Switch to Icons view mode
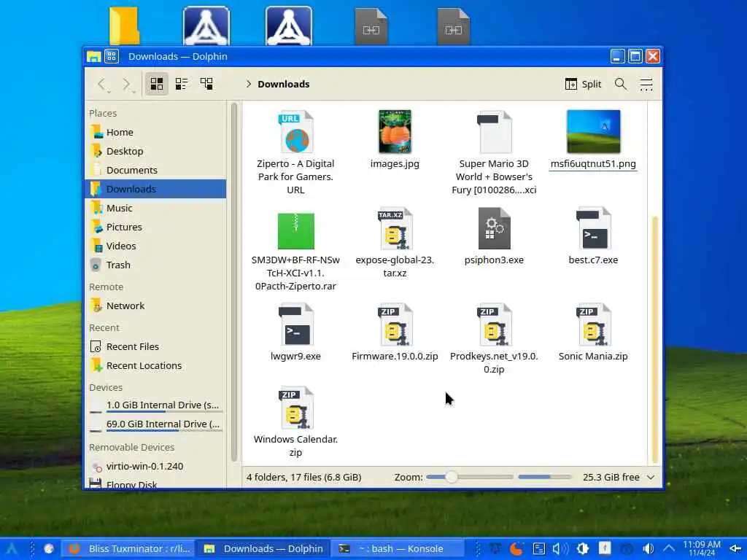 [157, 84]
